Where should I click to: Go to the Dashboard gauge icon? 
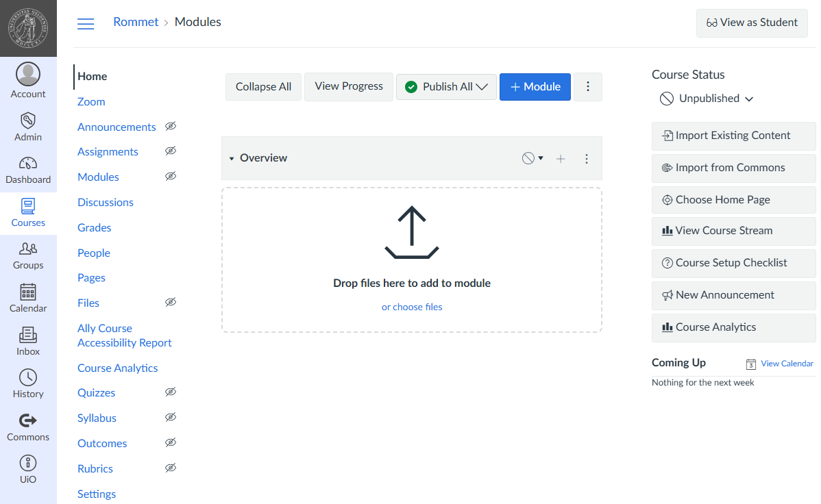coord(27,163)
